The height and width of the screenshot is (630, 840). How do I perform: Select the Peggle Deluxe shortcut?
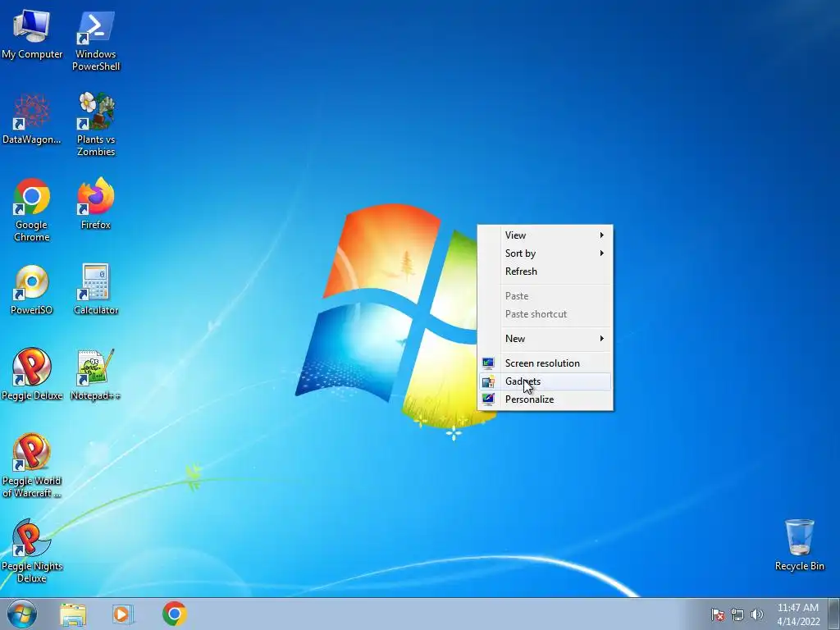(x=32, y=374)
